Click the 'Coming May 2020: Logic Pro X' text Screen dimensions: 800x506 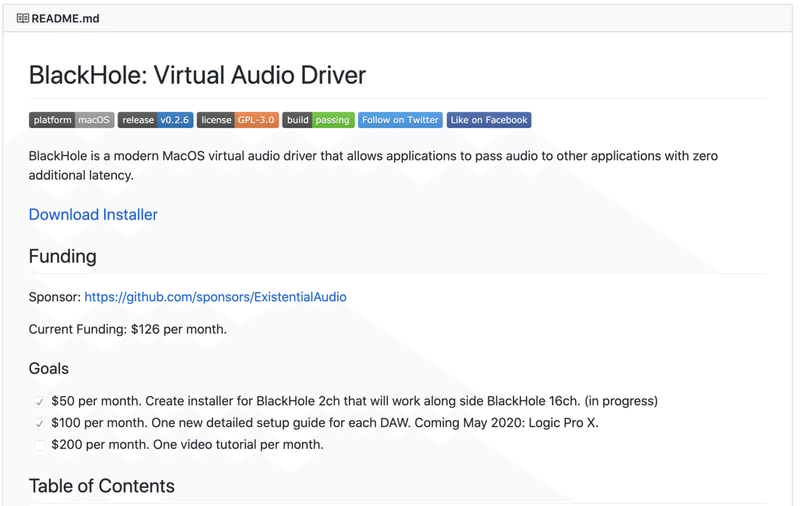506,423
